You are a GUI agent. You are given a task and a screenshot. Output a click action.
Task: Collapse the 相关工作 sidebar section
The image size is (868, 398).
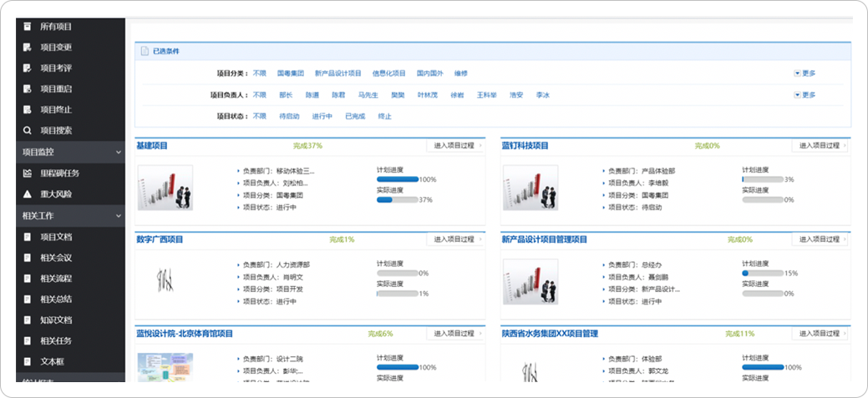click(x=119, y=215)
